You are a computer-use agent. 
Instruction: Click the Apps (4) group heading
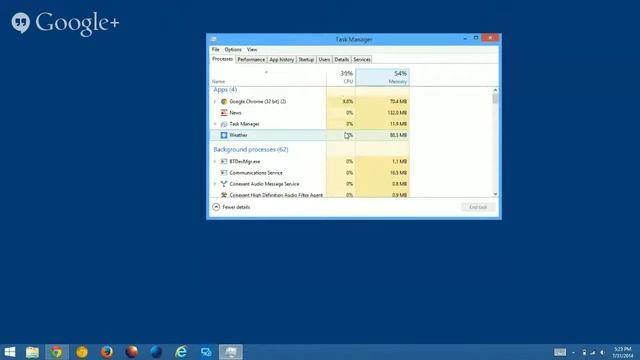(225, 90)
